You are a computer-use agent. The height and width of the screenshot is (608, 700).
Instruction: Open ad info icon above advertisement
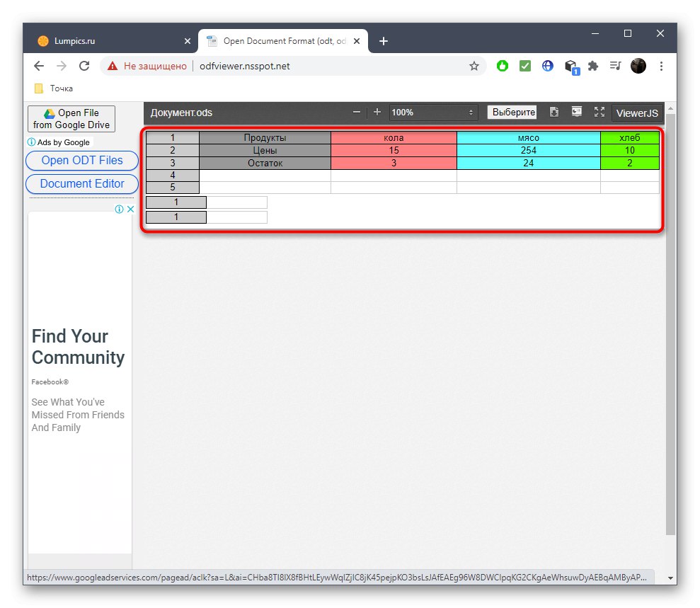tap(119, 209)
